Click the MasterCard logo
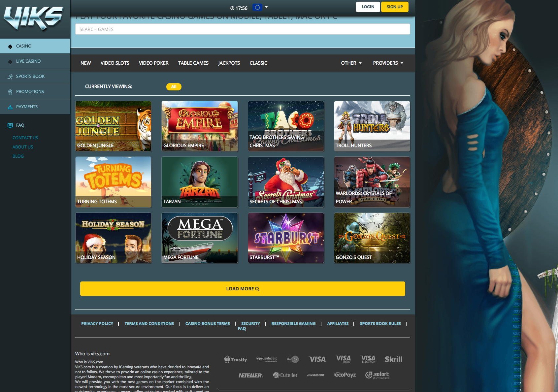 (x=293, y=359)
